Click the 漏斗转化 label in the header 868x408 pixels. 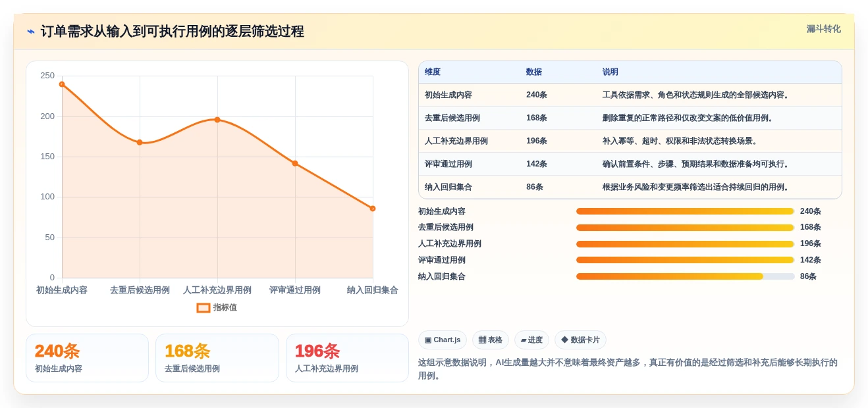point(823,29)
